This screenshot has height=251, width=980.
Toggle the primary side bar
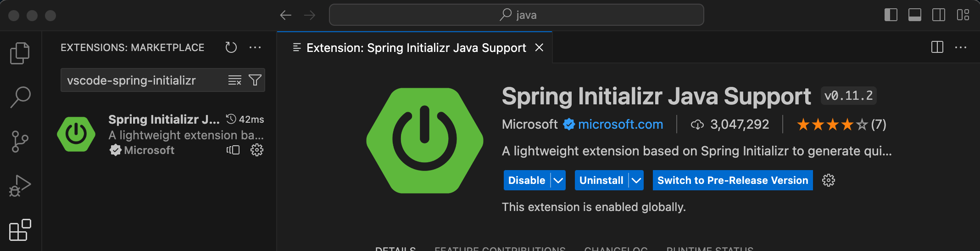point(891,15)
